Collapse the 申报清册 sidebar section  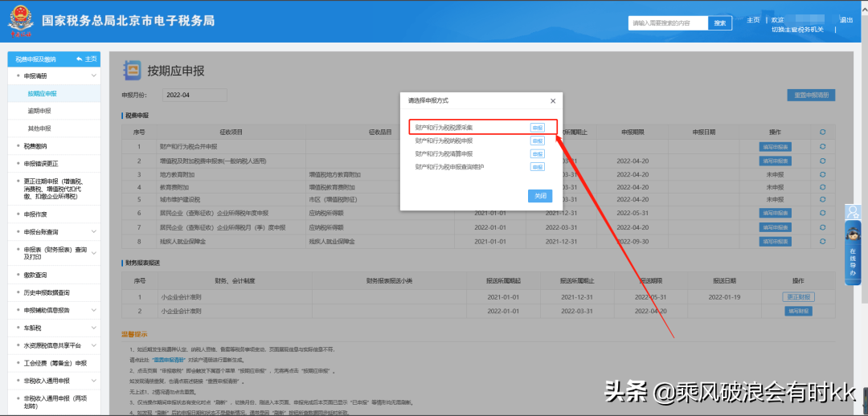[x=94, y=76]
